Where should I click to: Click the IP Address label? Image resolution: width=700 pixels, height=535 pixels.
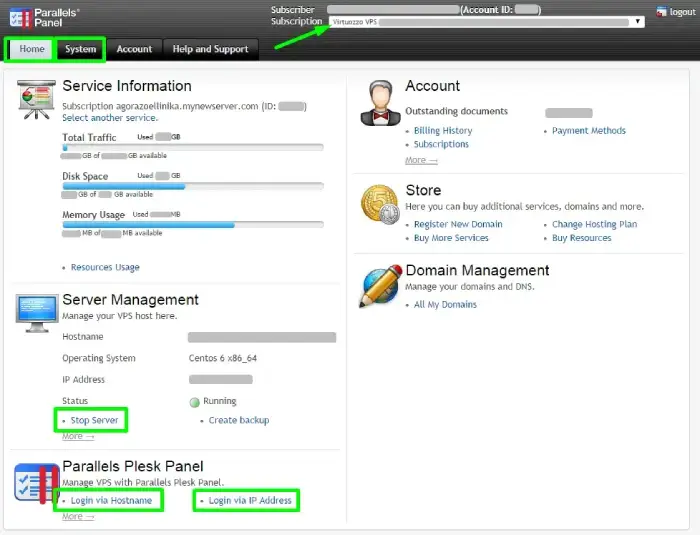(x=83, y=380)
